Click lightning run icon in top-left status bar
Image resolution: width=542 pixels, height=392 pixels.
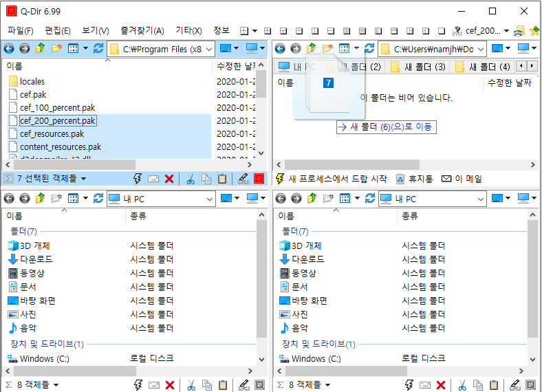138,179
